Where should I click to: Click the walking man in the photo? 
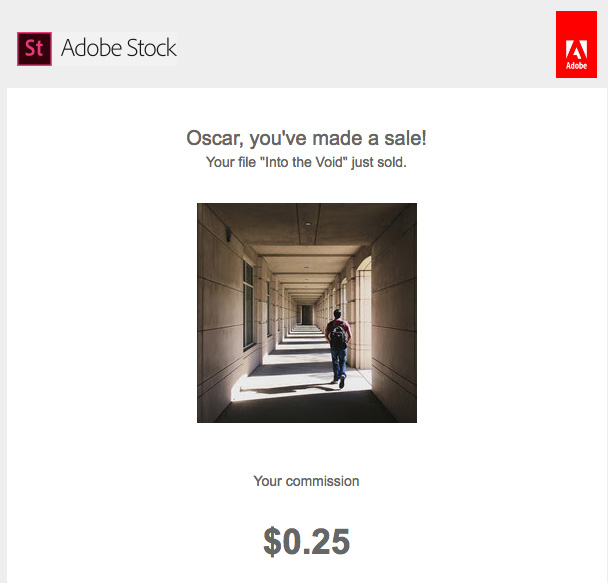339,348
